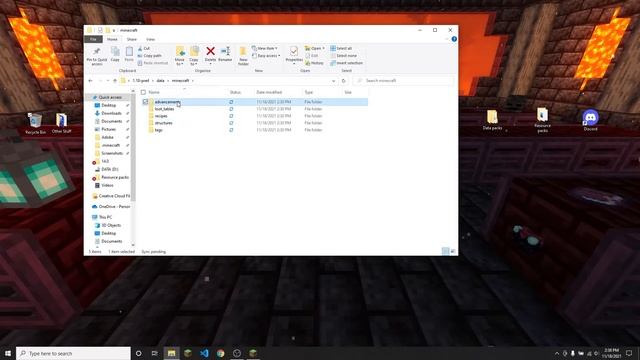Sort by Date modified column header
The height and width of the screenshot is (360, 640).
(269, 92)
